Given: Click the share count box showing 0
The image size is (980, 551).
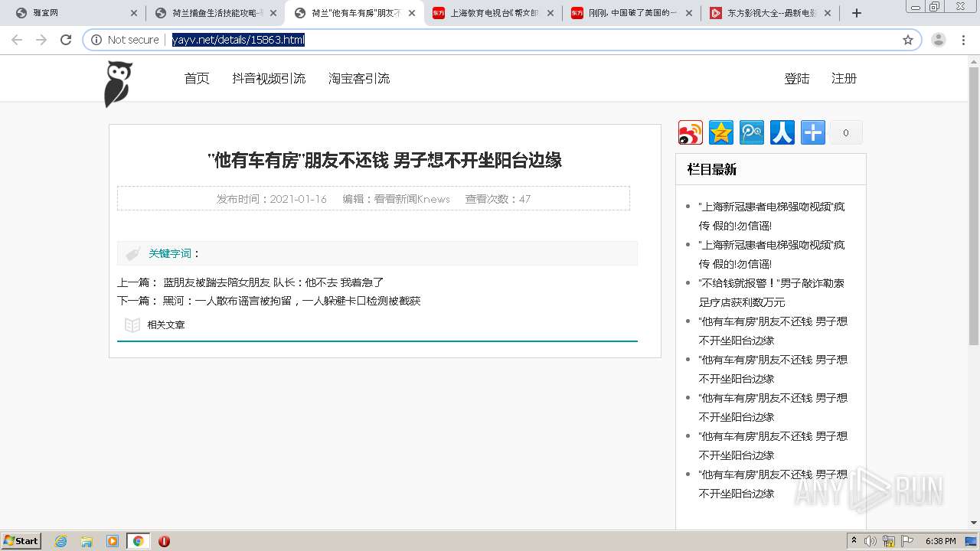Looking at the screenshot, I should pos(846,132).
